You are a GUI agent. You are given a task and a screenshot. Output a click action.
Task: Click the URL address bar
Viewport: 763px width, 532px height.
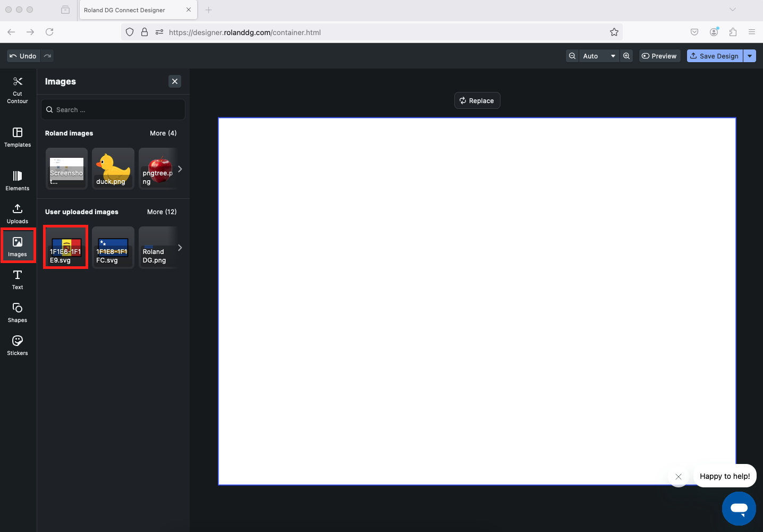click(x=372, y=32)
